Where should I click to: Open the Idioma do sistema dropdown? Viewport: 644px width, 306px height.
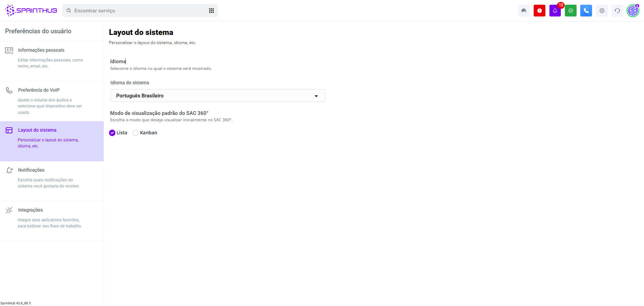[x=217, y=96]
